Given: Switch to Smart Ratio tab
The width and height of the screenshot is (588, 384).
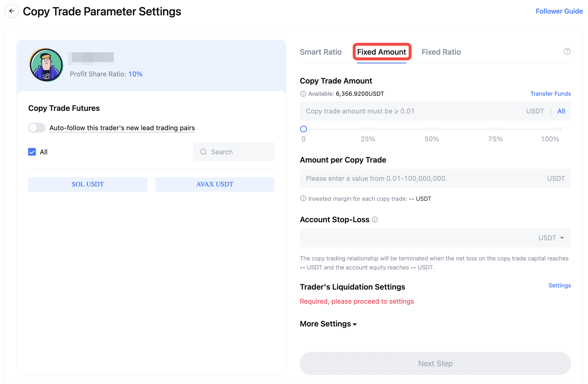Looking at the screenshot, I should [321, 52].
